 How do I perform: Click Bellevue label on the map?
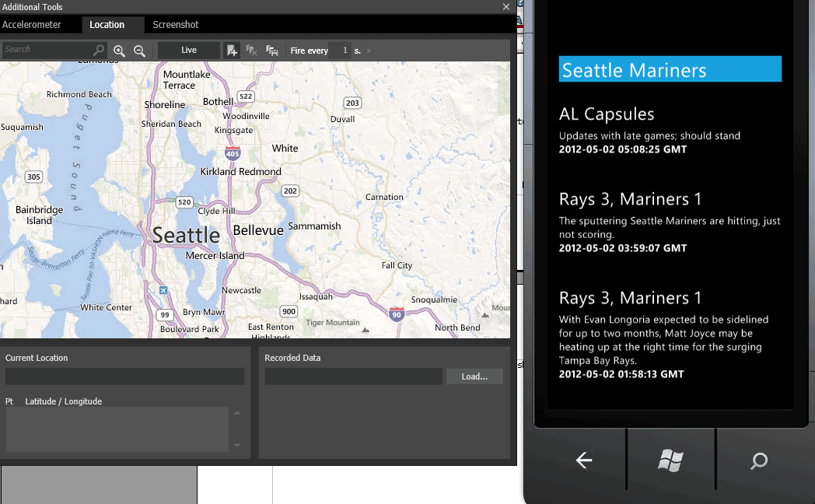click(258, 230)
